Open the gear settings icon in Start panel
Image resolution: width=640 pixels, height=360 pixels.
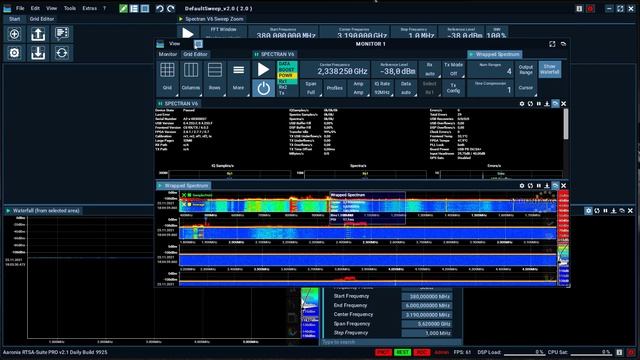pyautogui.click(x=14, y=53)
